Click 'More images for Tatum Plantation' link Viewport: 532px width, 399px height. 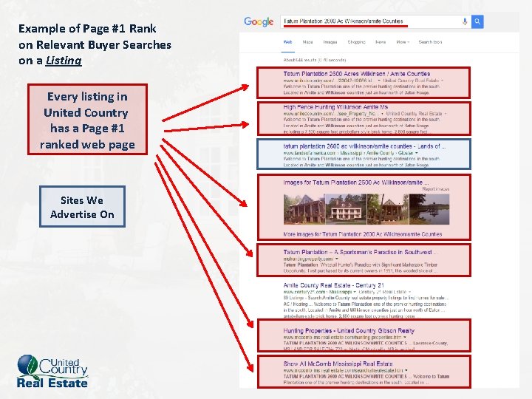362,234
